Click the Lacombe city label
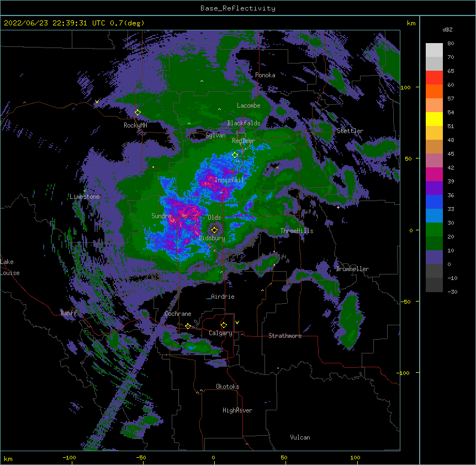The width and height of the screenshot is (476, 465). pos(248,105)
